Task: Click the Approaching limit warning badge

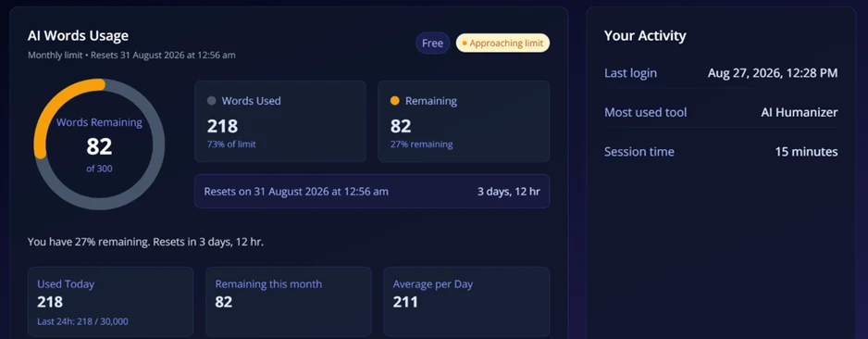Action: [x=502, y=44]
